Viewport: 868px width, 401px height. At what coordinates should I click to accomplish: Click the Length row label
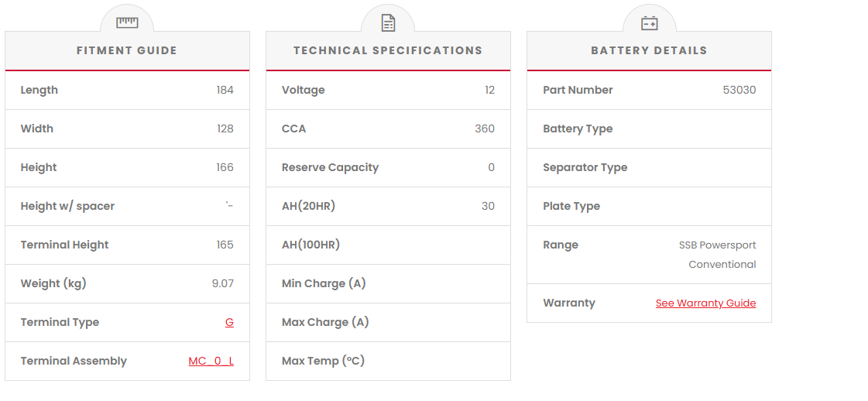click(x=39, y=91)
